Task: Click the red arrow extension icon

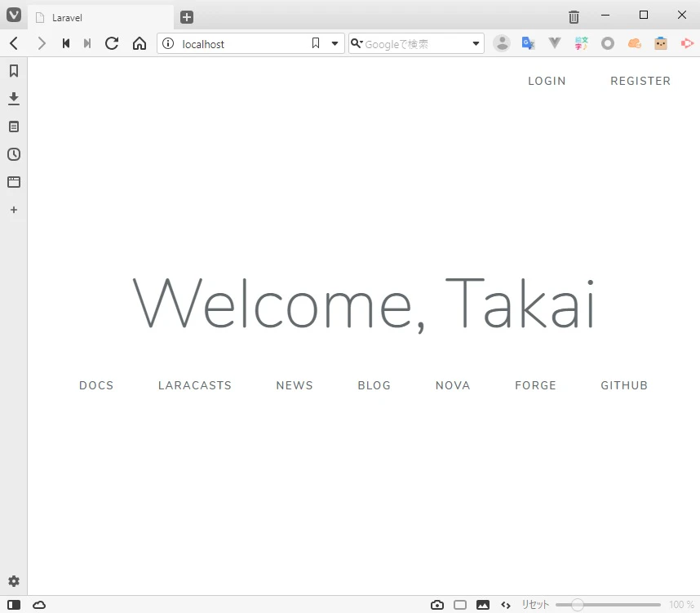Action: [x=687, y=43]
